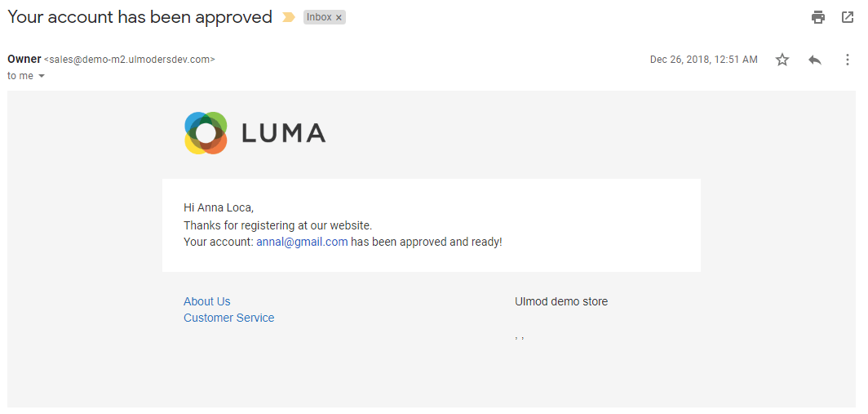The width and height of the screenshot is (868, 414).
Task: Click the 'Hi Anna Loca' greeting line
Action: [x=219, y=208]
